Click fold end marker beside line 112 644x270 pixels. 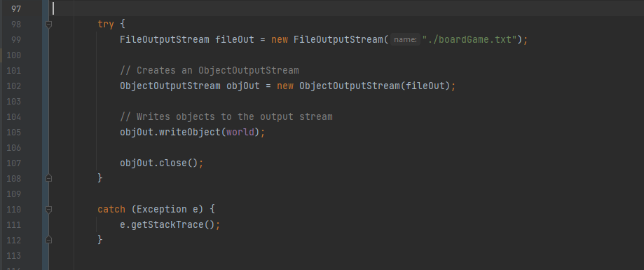(x=48, y=240)
